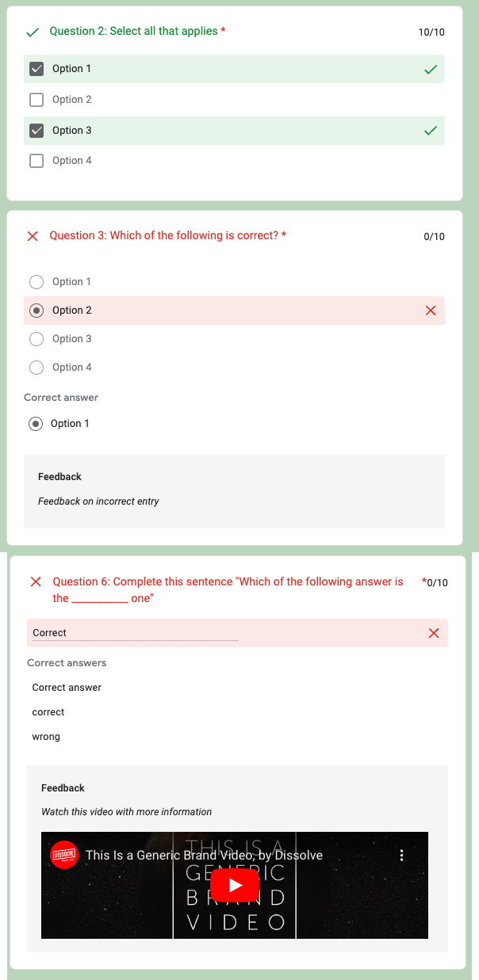
Task: Click the Dissolve channel logo icon
Action: click(64, 855)
